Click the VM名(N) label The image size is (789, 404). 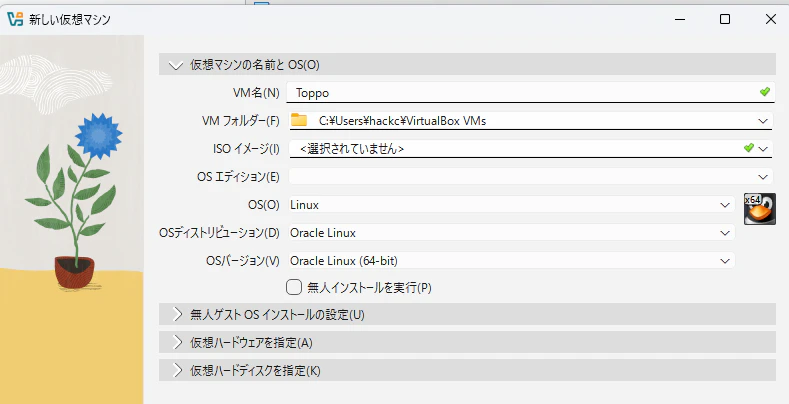pos(256,93)
